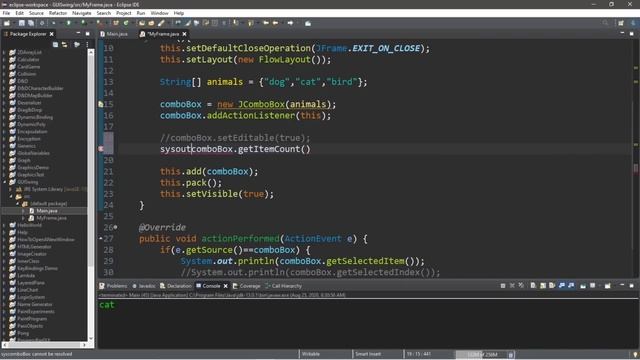Switch to the Main.java editor tab
The image size is (640, 360).
(114, 34)
